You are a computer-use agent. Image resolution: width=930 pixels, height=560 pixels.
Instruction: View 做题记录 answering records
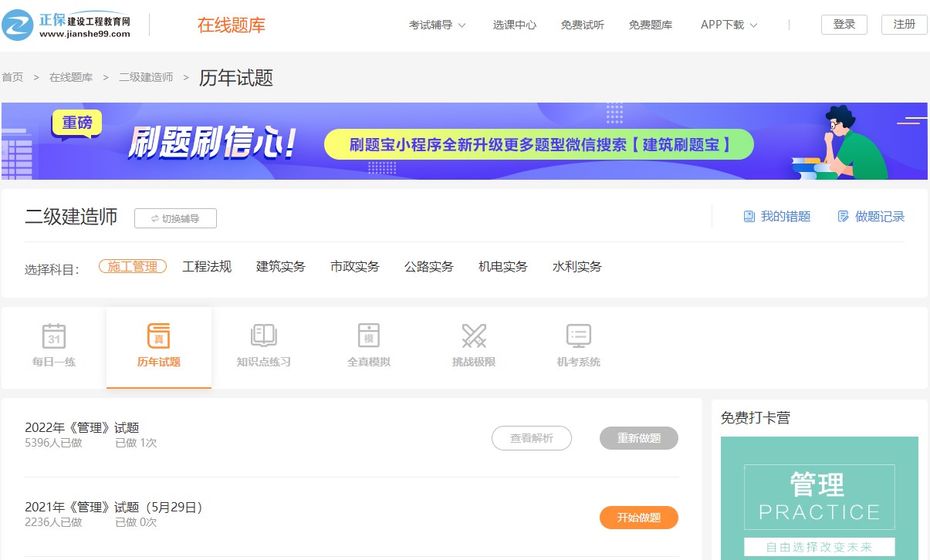coord(871,217)
